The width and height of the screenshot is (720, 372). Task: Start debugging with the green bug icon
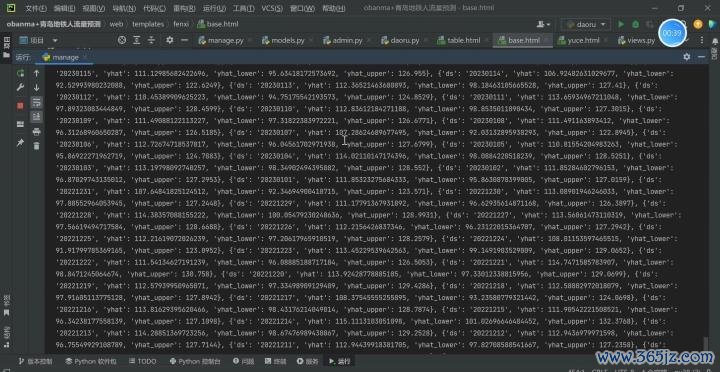pos(636,24)
